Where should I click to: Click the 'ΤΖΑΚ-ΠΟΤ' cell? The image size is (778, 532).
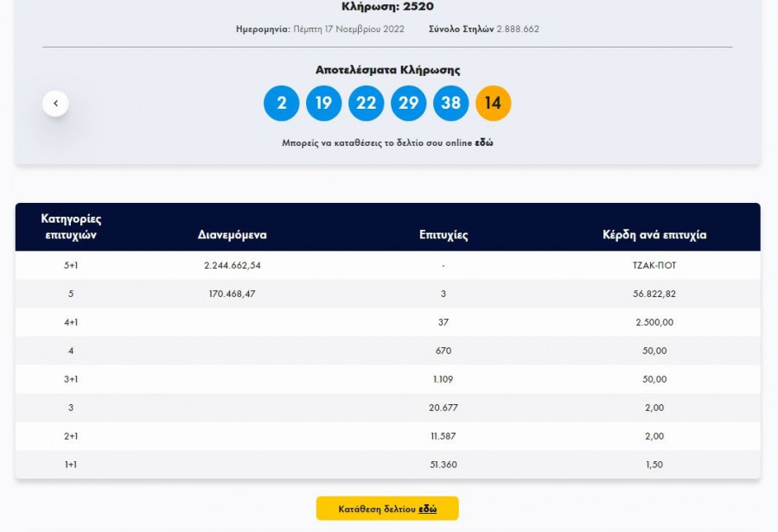pyautogui.click(x=654, y=265)
